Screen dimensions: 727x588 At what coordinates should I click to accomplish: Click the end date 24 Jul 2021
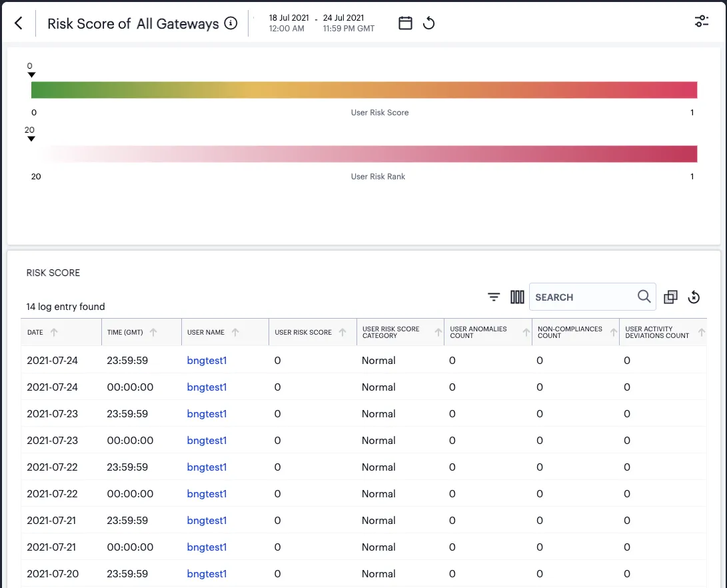[344, 17]
